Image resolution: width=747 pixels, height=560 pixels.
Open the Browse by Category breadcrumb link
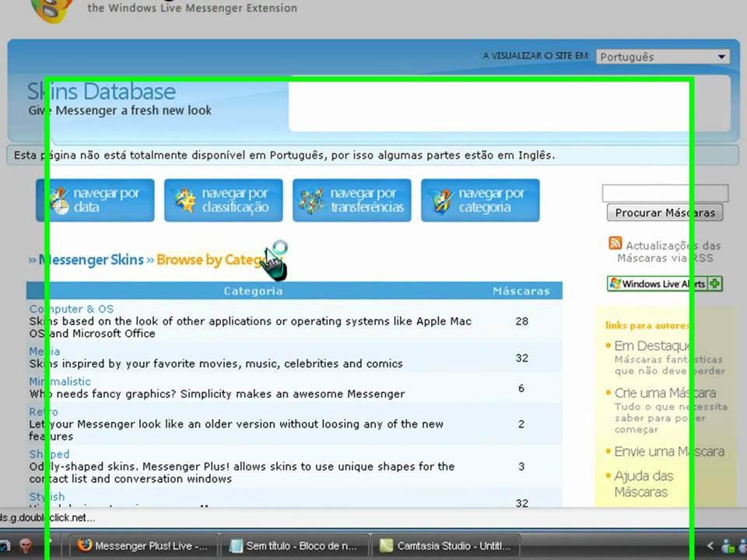tap(219, 260)
